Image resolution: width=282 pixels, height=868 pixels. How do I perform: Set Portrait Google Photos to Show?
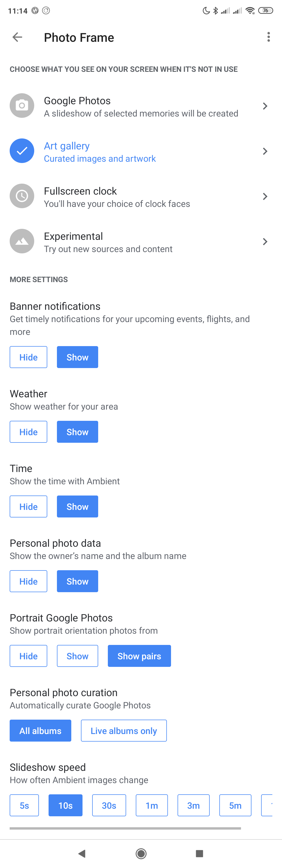(x=78, y=656)
